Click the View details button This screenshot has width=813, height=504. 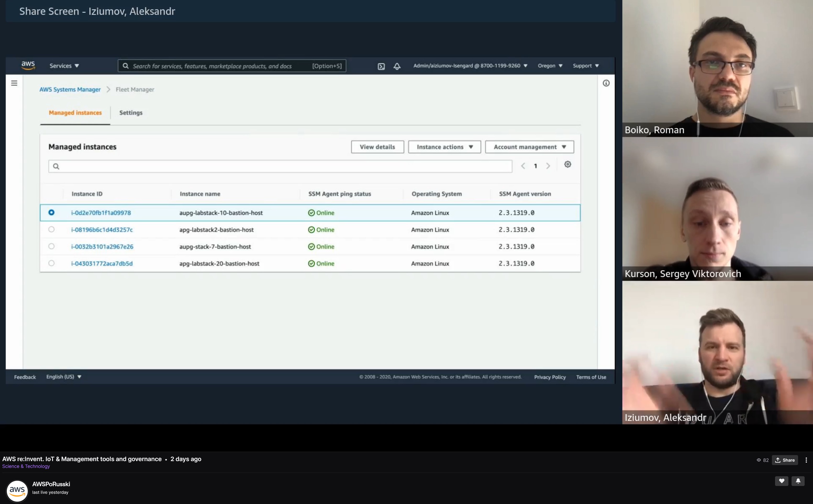[x=377, y=147]
